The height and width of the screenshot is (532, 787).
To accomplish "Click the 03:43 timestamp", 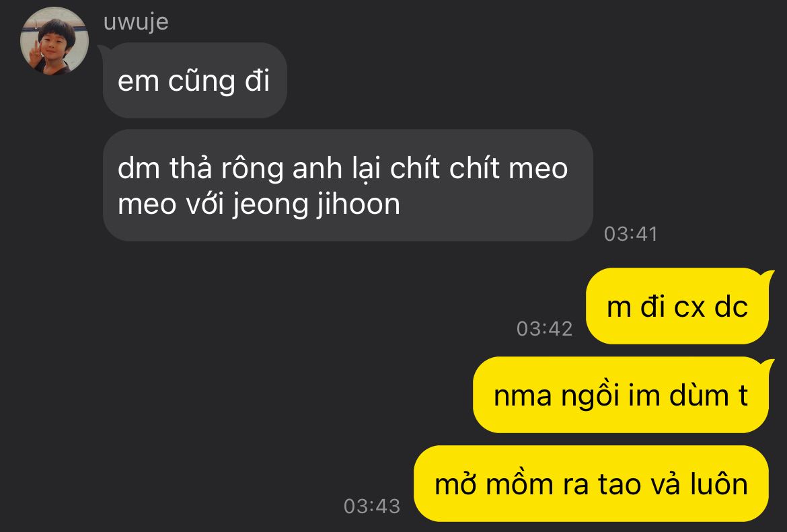I will tap(372, 506).
